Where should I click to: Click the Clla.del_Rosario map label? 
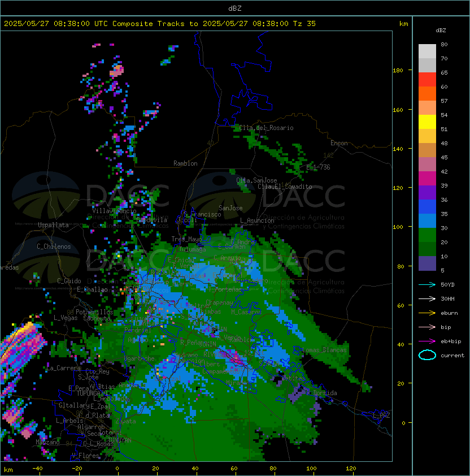[266, 128]
